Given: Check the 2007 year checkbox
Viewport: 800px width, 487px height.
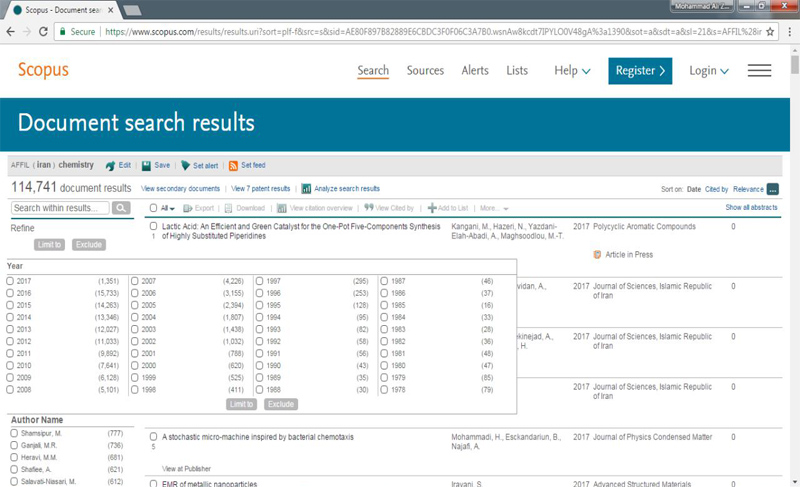Looking at the screenshot, I should click(x=135, y=281).
